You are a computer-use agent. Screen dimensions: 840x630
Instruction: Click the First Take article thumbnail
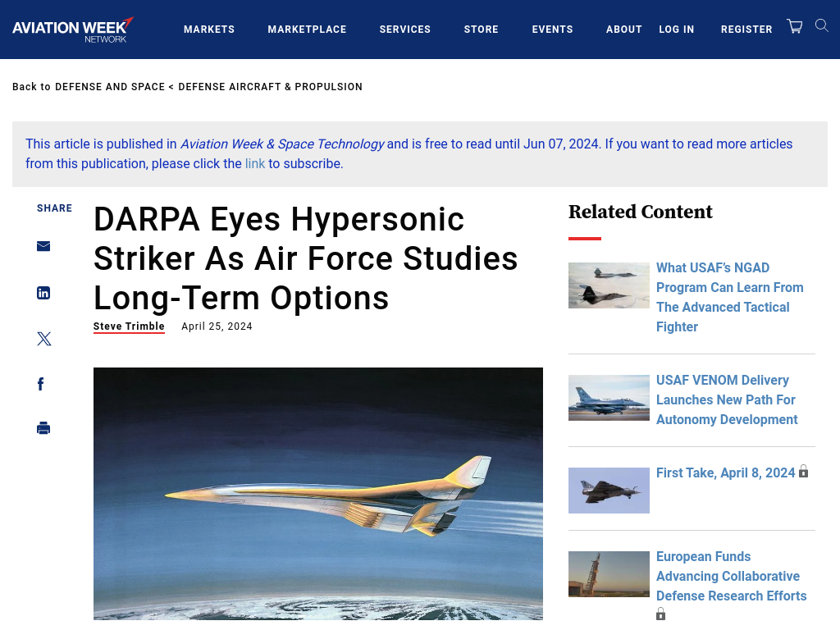pos(609,491)
